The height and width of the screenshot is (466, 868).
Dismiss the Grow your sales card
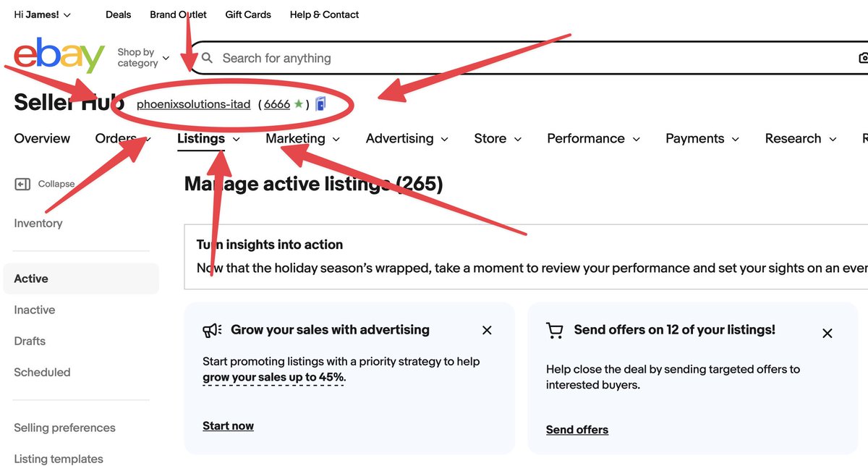tap(487, 330)
